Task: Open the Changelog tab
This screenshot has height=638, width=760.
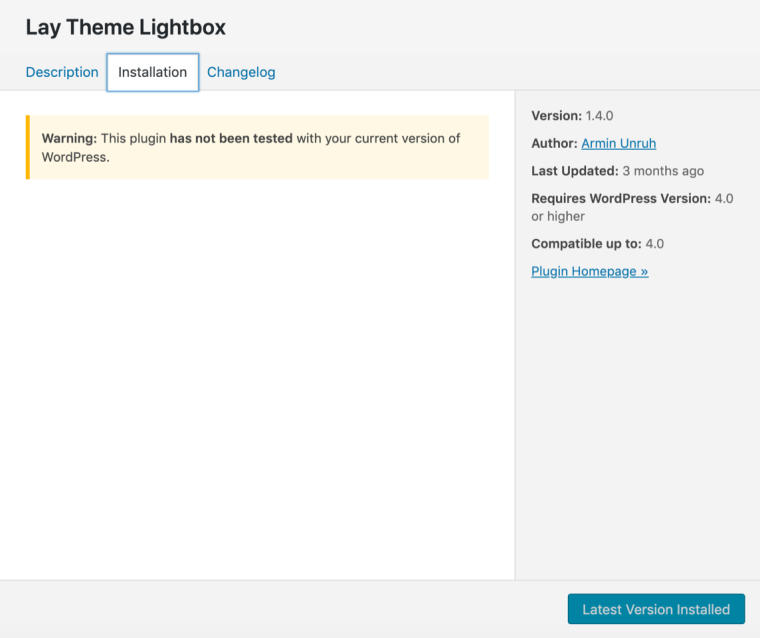Action: 241,72
